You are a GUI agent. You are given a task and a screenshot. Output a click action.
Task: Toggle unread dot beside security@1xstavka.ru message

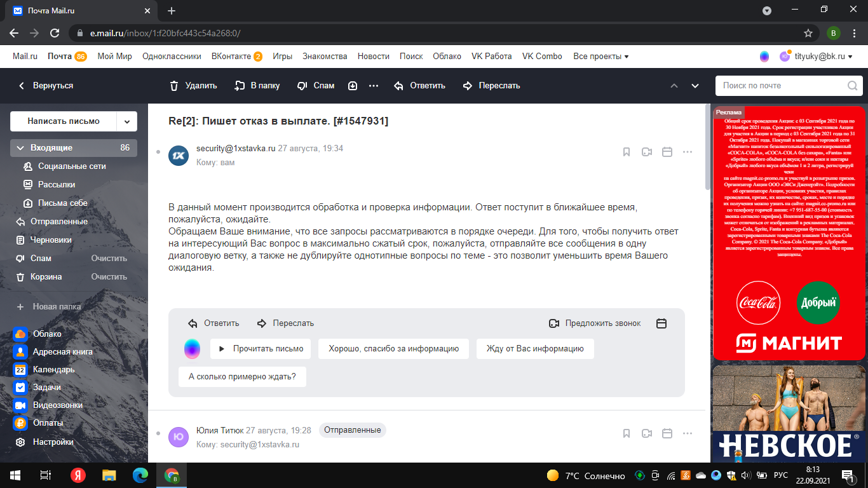click(x=158, y=152)
